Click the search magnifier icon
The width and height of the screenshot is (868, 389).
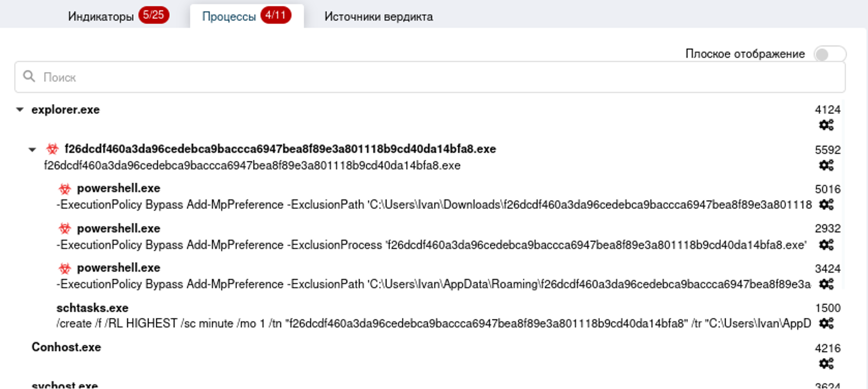point(29,77)
